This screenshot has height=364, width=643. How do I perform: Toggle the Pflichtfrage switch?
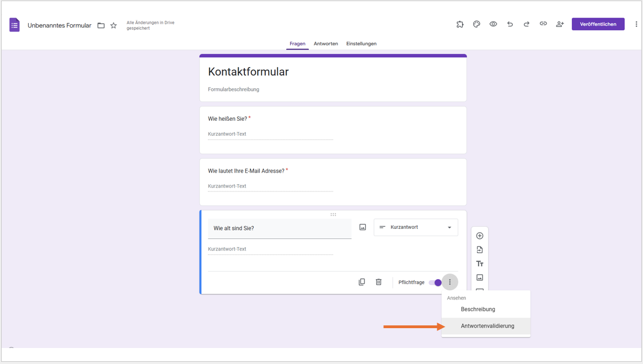coord(435,282)
